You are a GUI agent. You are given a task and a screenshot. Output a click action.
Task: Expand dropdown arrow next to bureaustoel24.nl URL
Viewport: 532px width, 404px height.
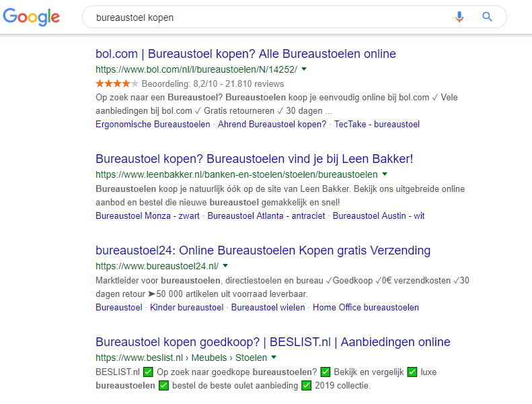[x=225, y=265]
